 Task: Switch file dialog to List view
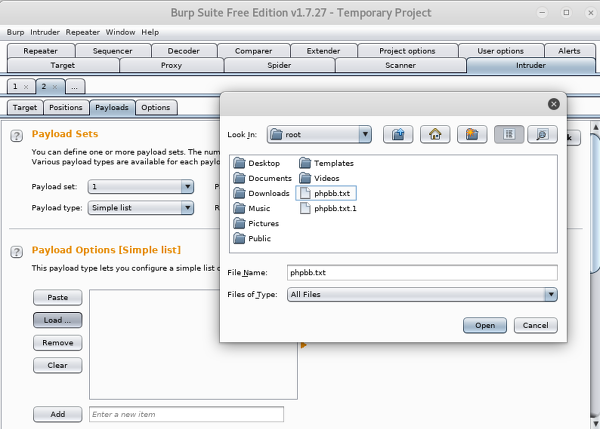coord(509,134)
